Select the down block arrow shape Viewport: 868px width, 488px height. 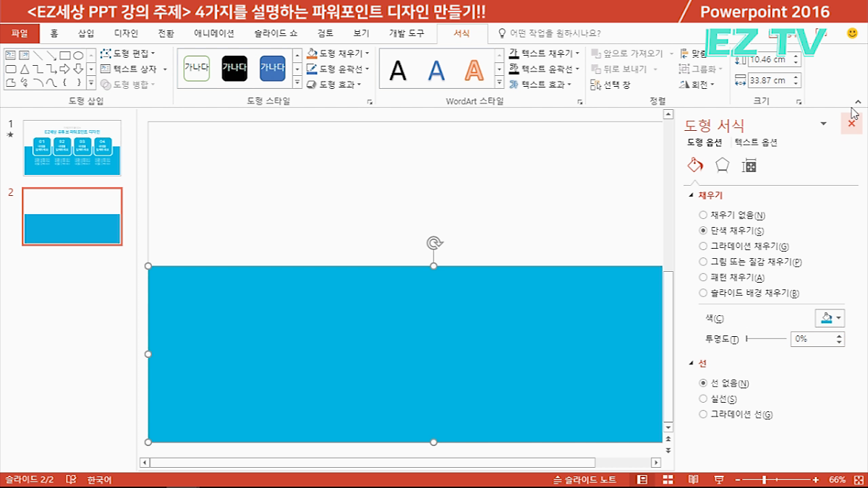[78, 69]
